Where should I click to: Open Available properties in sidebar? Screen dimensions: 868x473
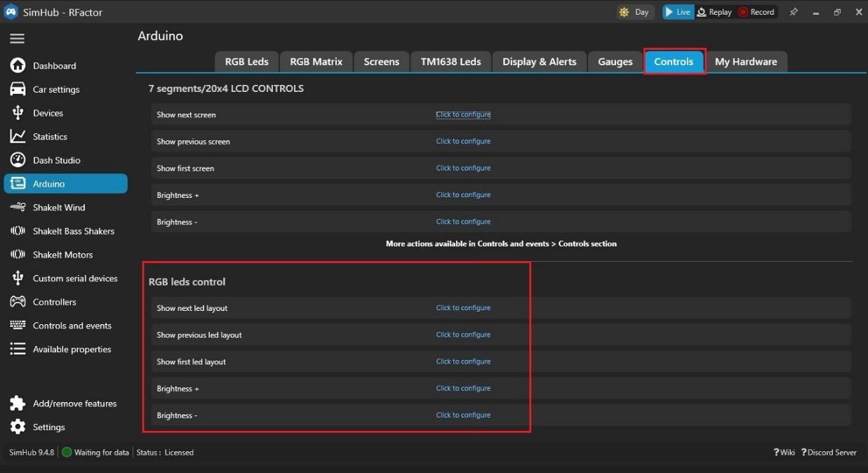pyautogui.click(x=72, y=349)
